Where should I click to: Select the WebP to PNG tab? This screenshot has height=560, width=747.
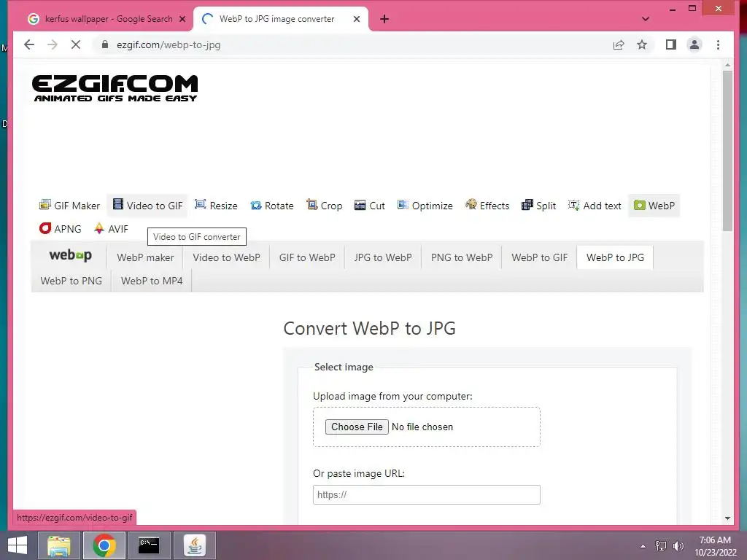(x=71, y=281)
